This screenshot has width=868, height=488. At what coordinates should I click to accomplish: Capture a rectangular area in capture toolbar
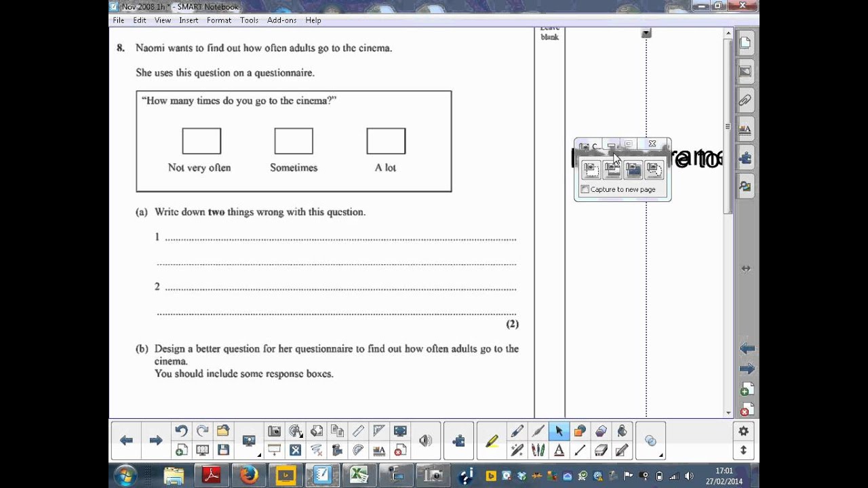tap(591, 169)
